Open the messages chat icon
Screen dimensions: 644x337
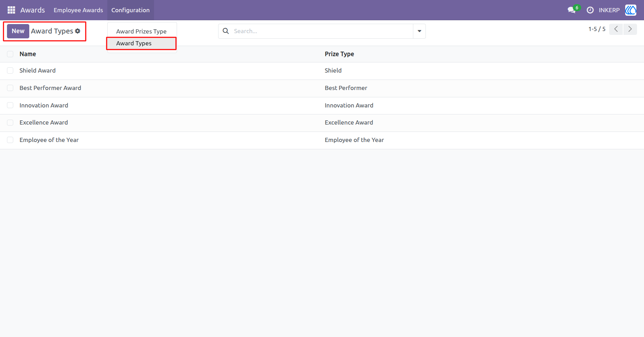point(572,10)
